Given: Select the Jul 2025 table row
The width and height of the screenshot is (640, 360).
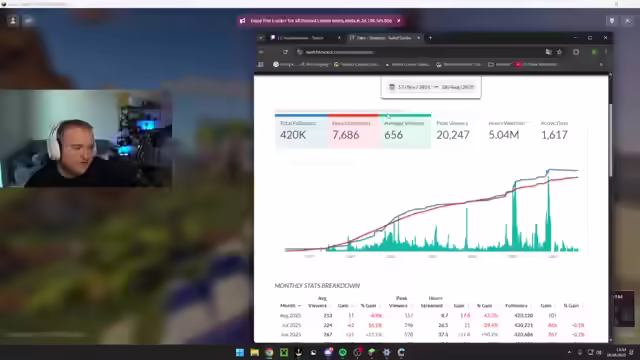Looking at the screenshot, I should click(430, 325).
